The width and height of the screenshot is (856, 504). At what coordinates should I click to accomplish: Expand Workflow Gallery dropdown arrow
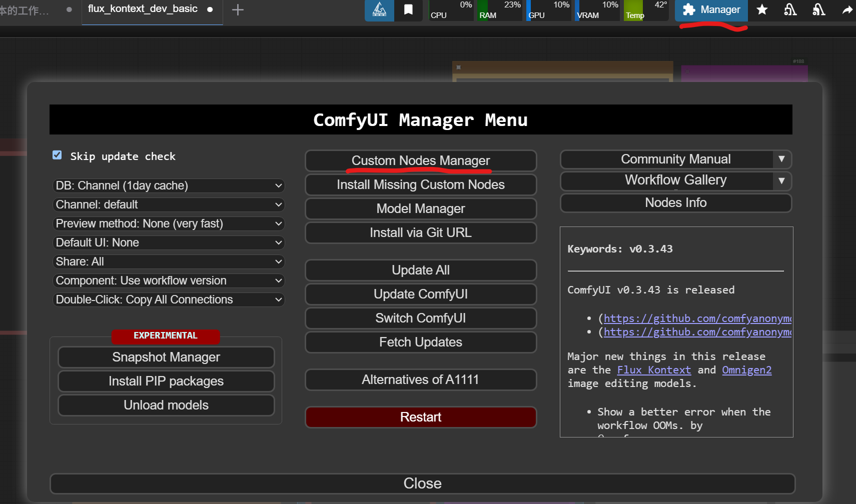tap(781, 180)
